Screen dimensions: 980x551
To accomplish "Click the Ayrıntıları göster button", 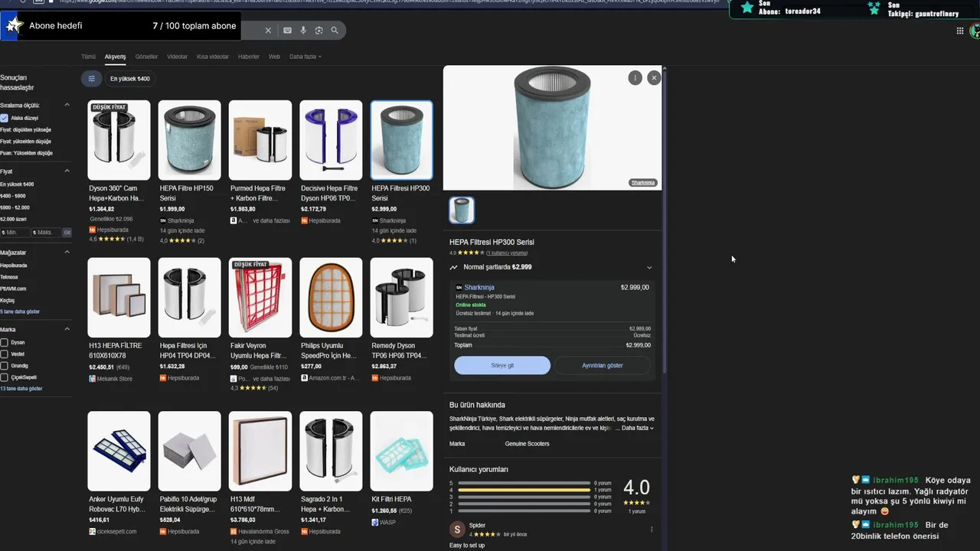I will (603, 365).
